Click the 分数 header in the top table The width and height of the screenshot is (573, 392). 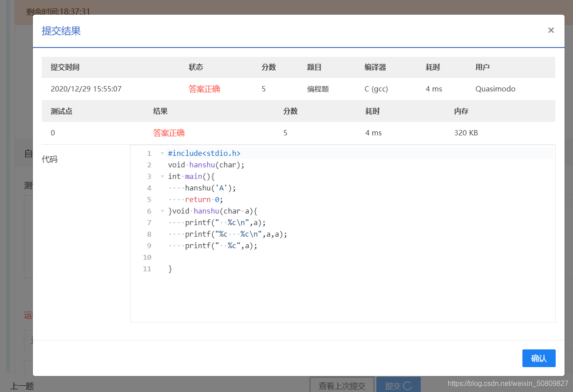(269, 67)
